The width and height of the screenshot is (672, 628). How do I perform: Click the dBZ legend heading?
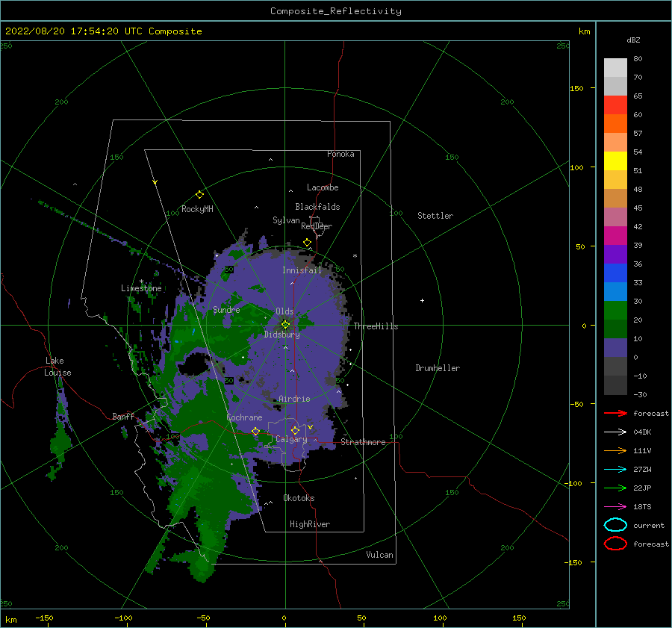(633, 40)
